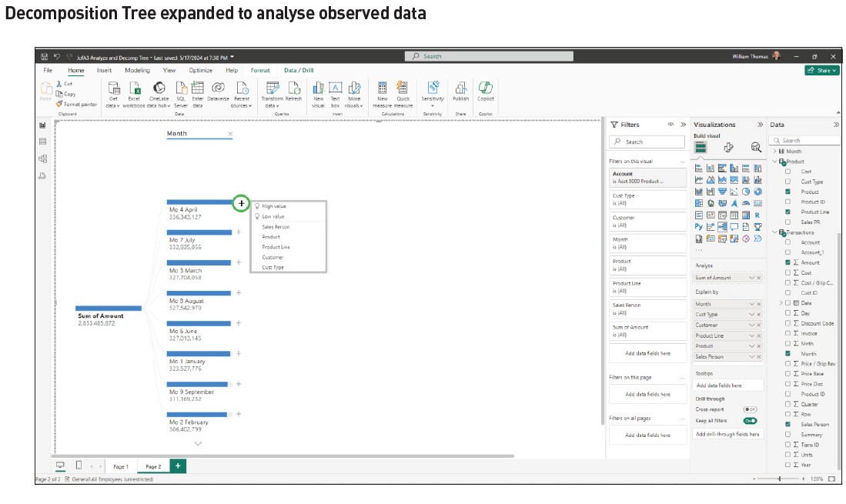
Task: Turn off Keep all filters toggle
Action: [749, 421]
